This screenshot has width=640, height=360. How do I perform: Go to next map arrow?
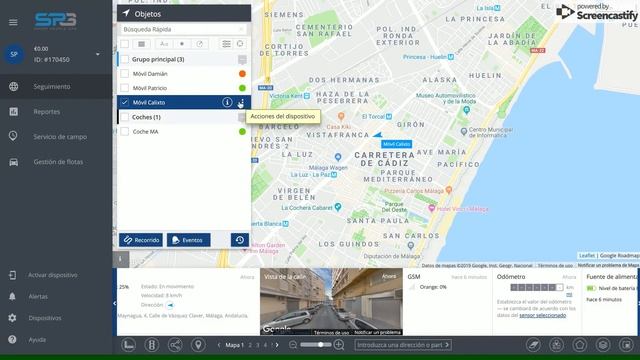pos(277,345)
